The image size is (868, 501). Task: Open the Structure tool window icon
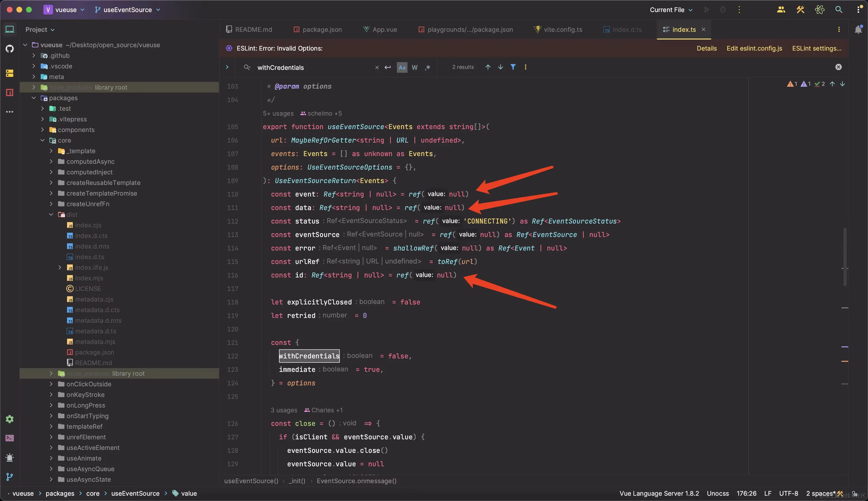10,73
